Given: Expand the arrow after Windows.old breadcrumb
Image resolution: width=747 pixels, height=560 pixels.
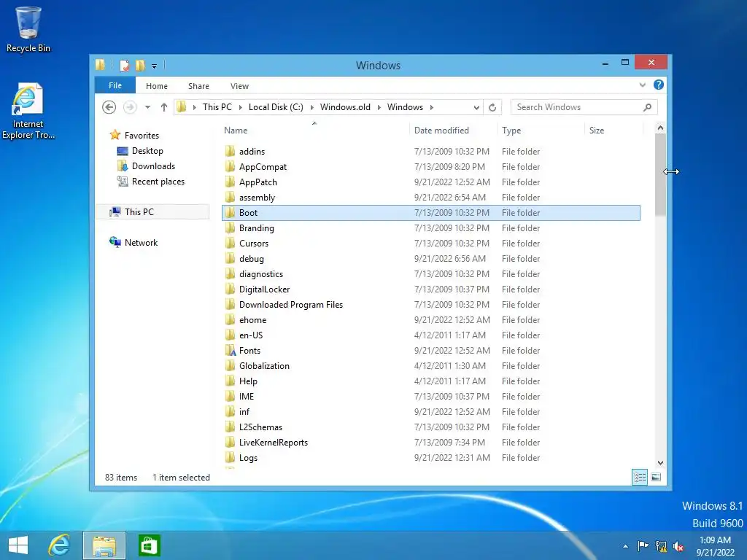Looking at the screenshot, I should (x=379, y=107).
